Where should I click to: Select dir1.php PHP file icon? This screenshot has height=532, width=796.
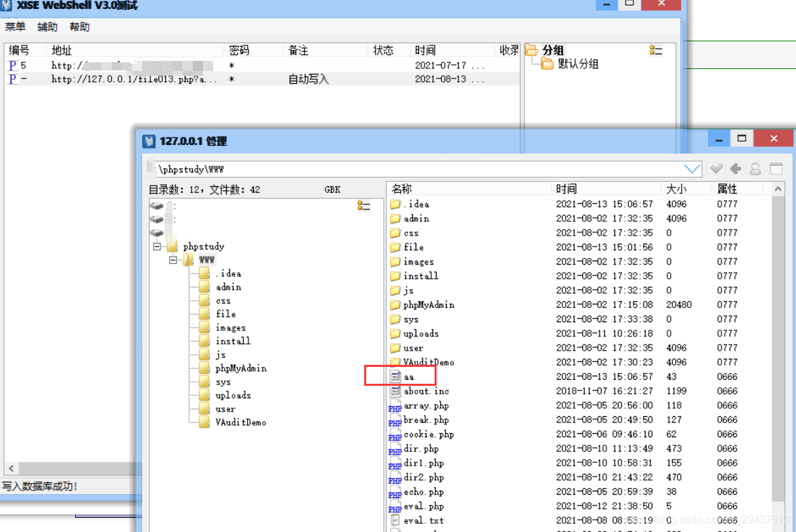pyautogui.click(x=395, y=464)
